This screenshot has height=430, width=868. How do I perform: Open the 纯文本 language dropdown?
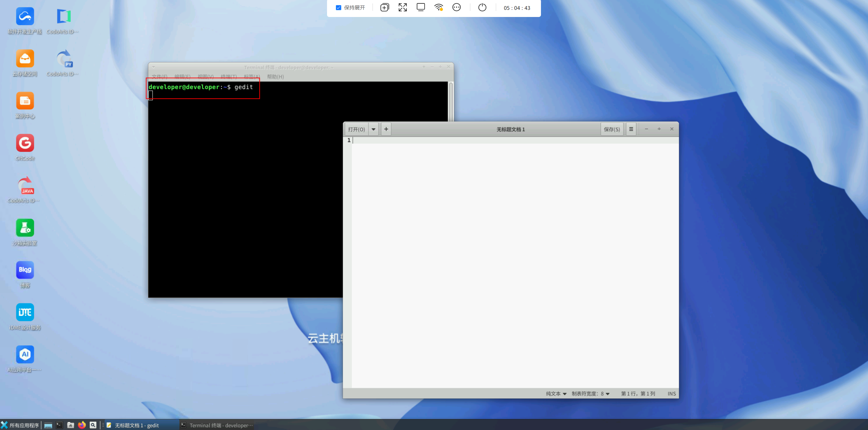click(556, 394)
